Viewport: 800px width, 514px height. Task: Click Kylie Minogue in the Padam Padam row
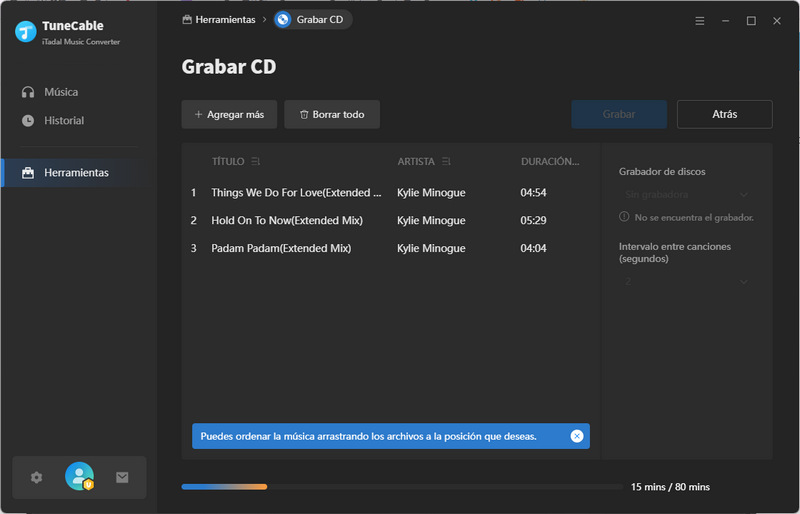pyautogui.click(x=431, y=248)
